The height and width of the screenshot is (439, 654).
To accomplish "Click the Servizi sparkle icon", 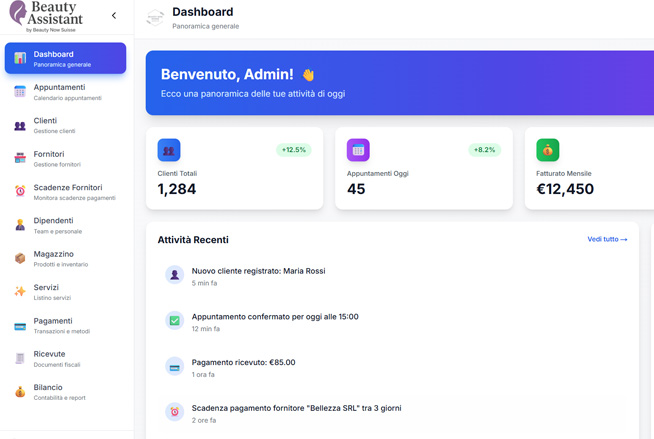I will point(20,291).
